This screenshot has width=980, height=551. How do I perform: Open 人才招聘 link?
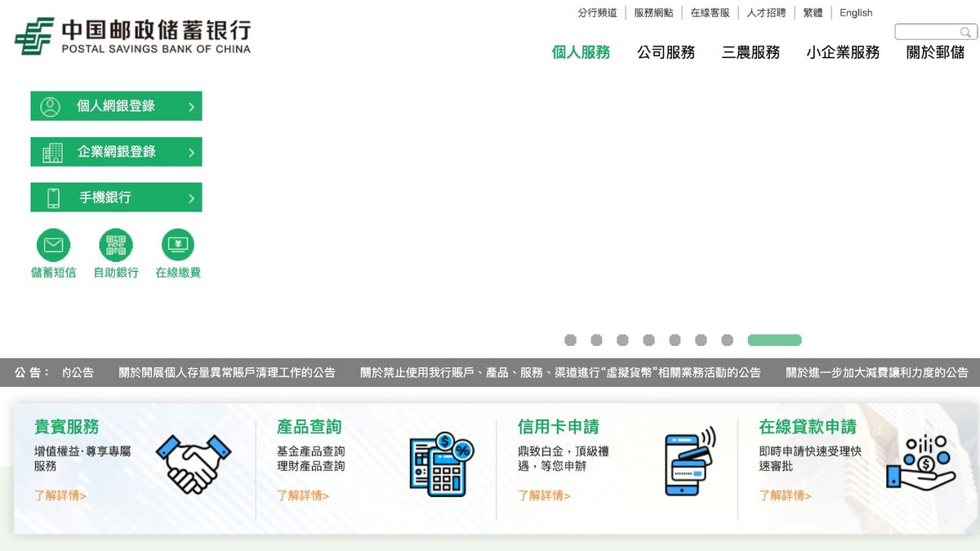pos(766,13)
